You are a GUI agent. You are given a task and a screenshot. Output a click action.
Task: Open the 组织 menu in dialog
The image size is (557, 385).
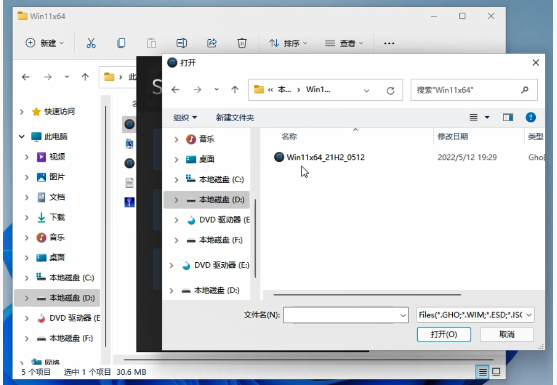click(x=185, y=118)
